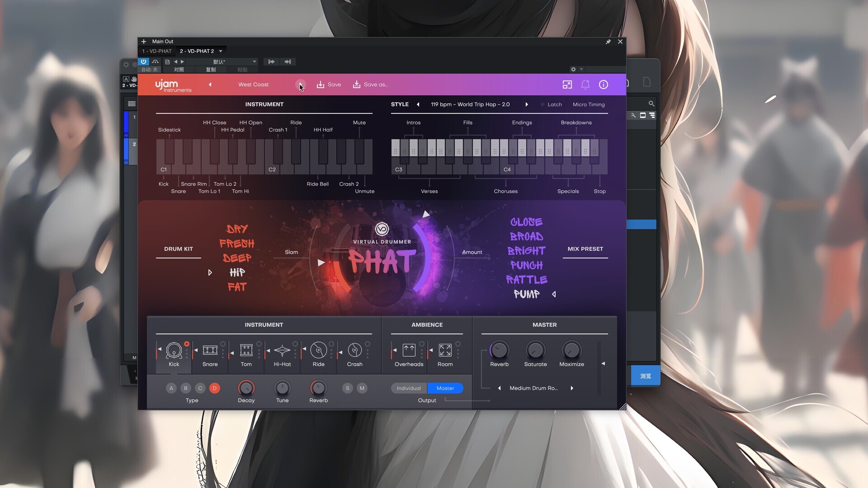Select kick Type A
The width and height of the screenshot is (868, 488).
pos(171,388)
